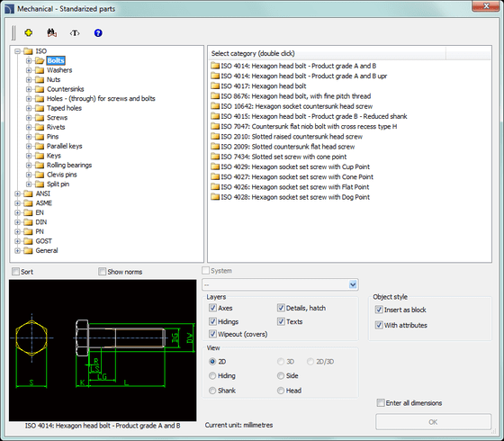Open ISO 4017 Hexagon head bolt folder
Viewport: 504px width, 441px height.
click(259, 85)
